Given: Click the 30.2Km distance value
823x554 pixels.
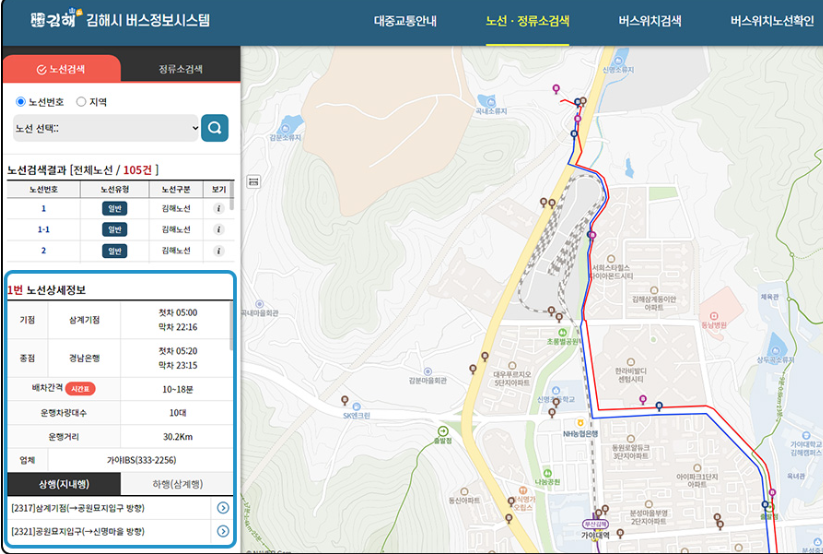Looking at the screenshot, I should click(x=177, y=436).
